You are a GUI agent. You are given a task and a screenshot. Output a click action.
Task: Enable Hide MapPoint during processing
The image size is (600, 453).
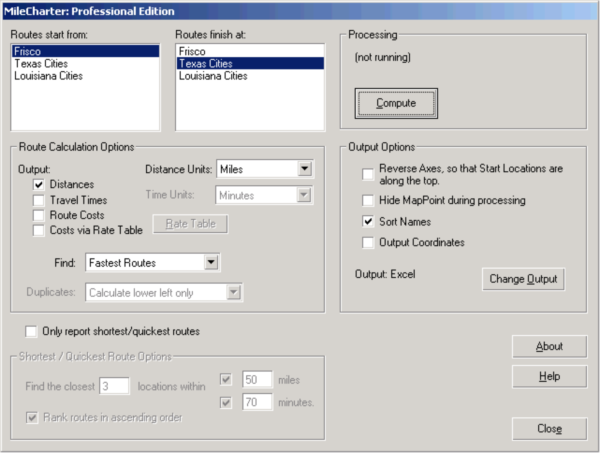click(x=368, y=200)
